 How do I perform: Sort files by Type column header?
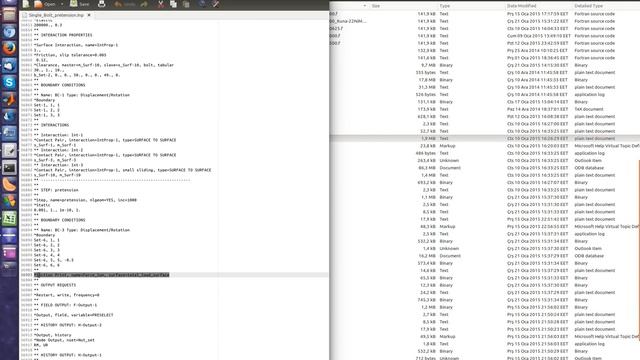(x=444, y=6)
